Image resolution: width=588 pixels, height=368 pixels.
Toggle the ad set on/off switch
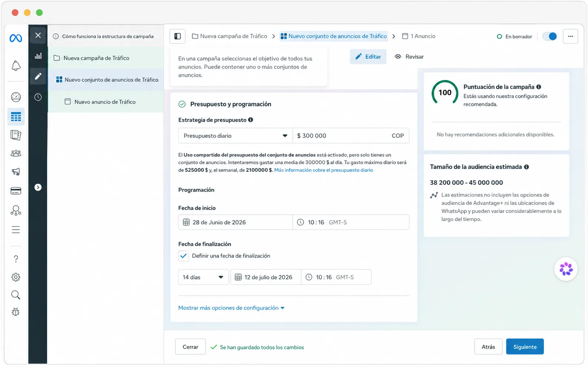[x=549, y=36]
